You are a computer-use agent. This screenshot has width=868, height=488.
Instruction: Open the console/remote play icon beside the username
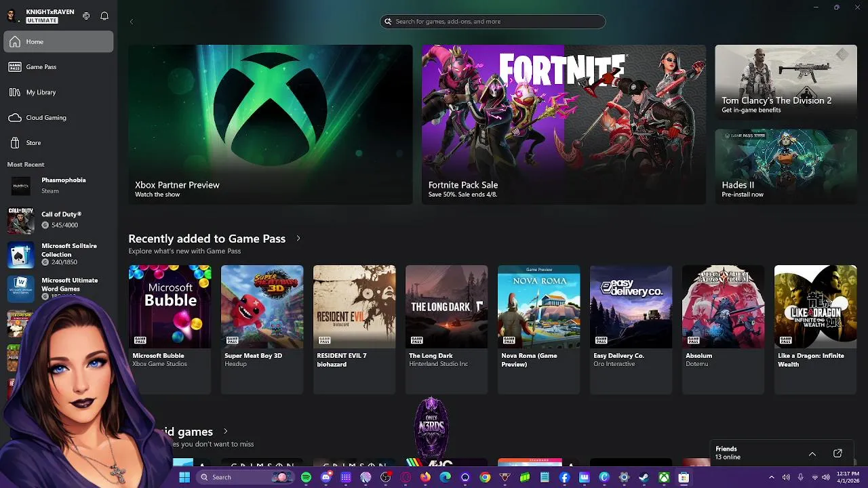[x=86, y=16]
